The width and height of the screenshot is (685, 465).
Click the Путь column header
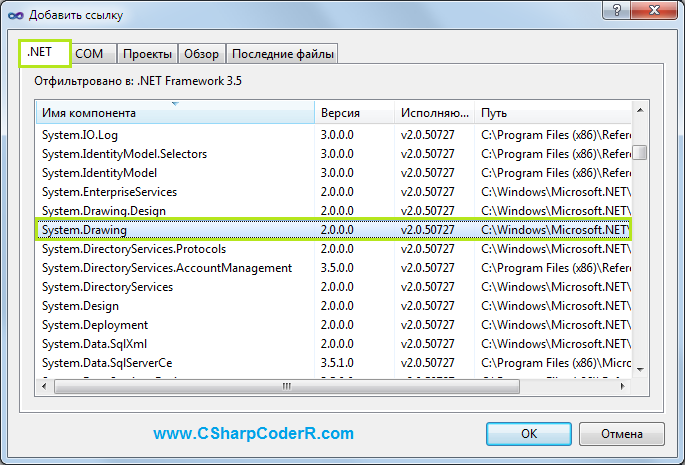tap(553, 113)
